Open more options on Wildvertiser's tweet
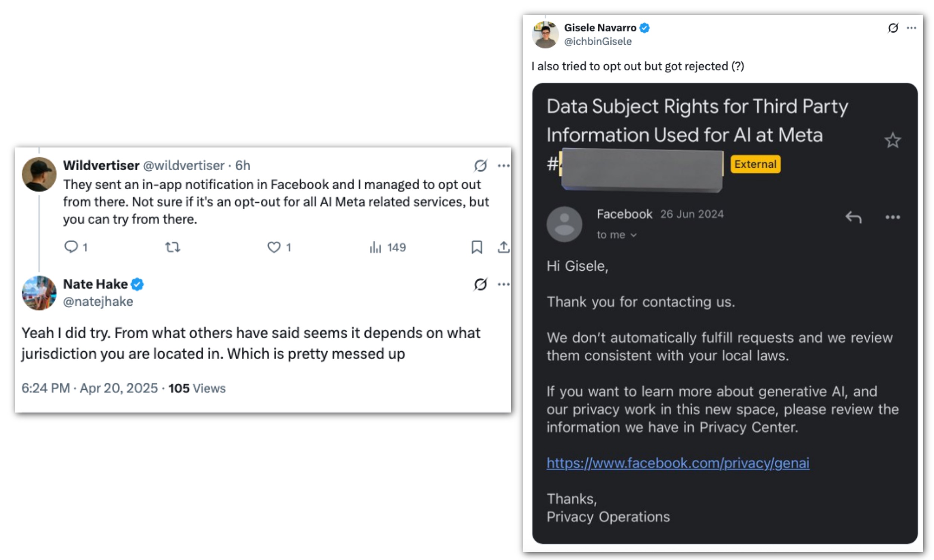 click(504, 165)
